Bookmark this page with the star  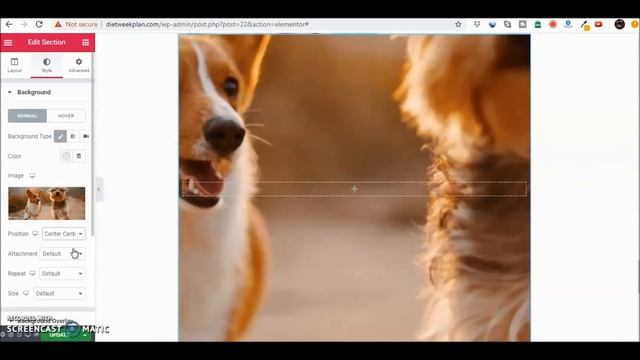(x=458, y=24)
